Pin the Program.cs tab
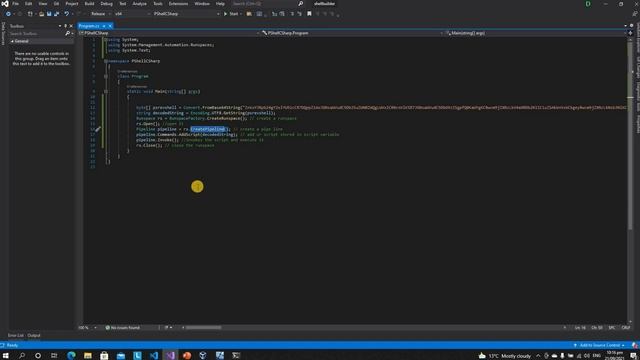640x360 pixels. (104, 26)
